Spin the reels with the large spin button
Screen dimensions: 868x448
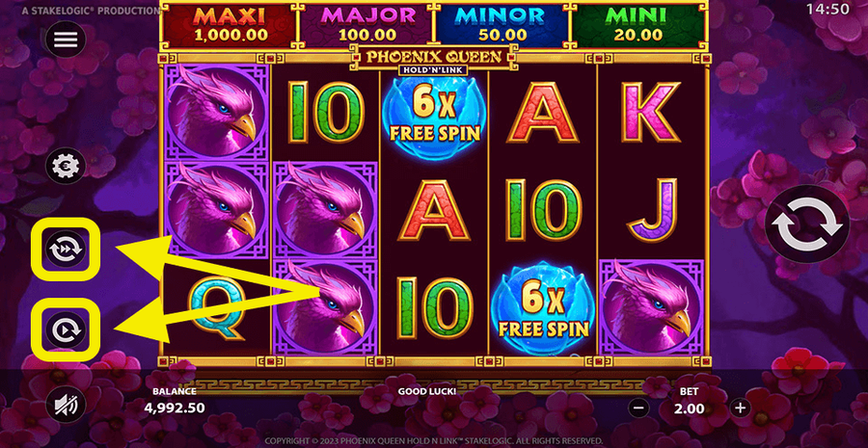[x=807, y=224]
